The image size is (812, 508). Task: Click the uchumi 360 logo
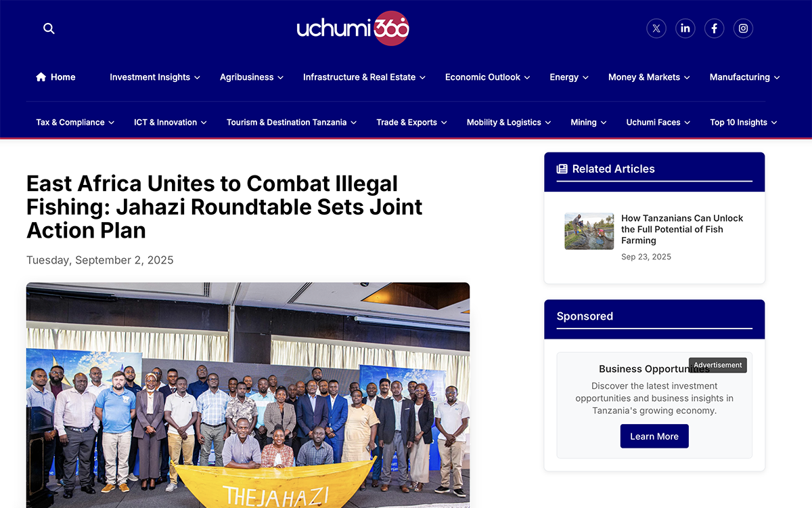tap(353, 28)
